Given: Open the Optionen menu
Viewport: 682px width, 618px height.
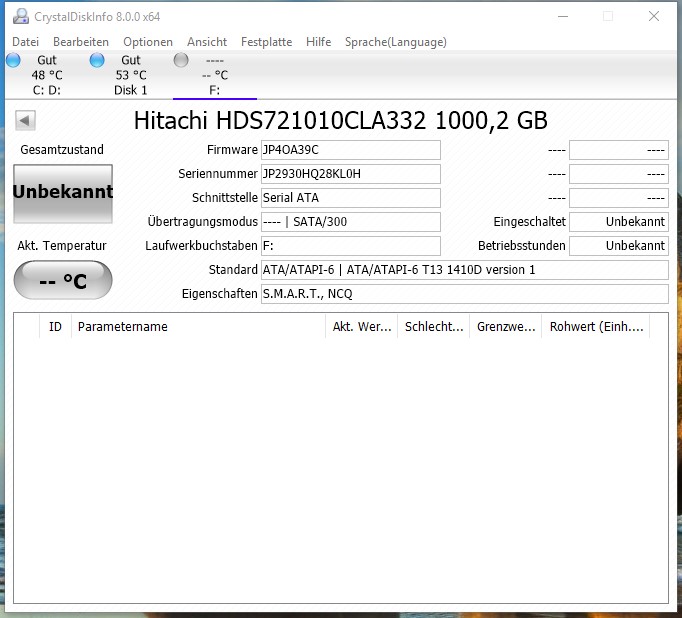Looking at the screenshot, I should [x=148, y=42].
